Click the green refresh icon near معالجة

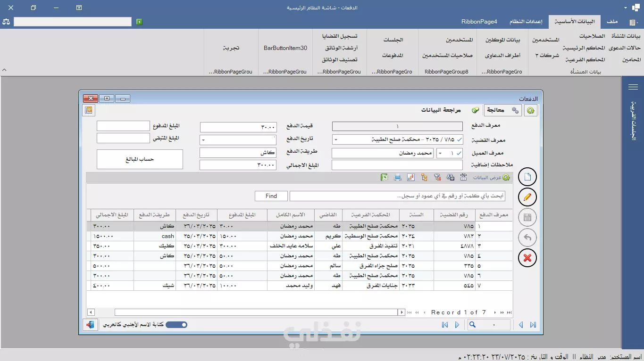tap(531, 110)
